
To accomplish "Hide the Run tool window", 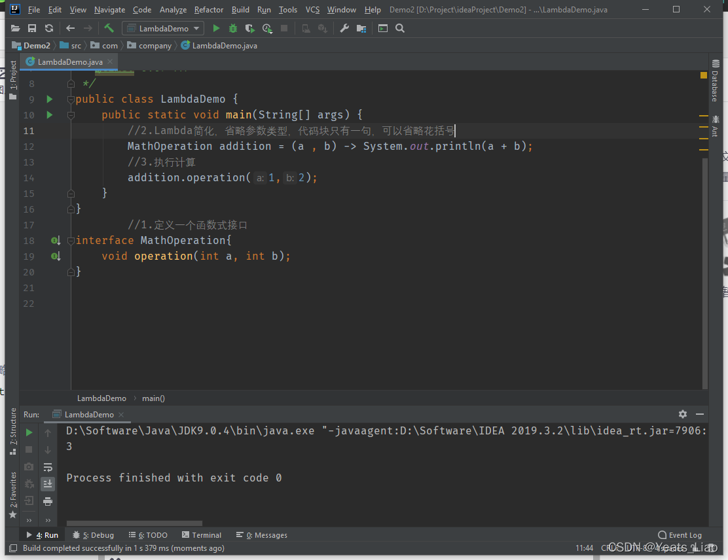I will coord(700,414).
